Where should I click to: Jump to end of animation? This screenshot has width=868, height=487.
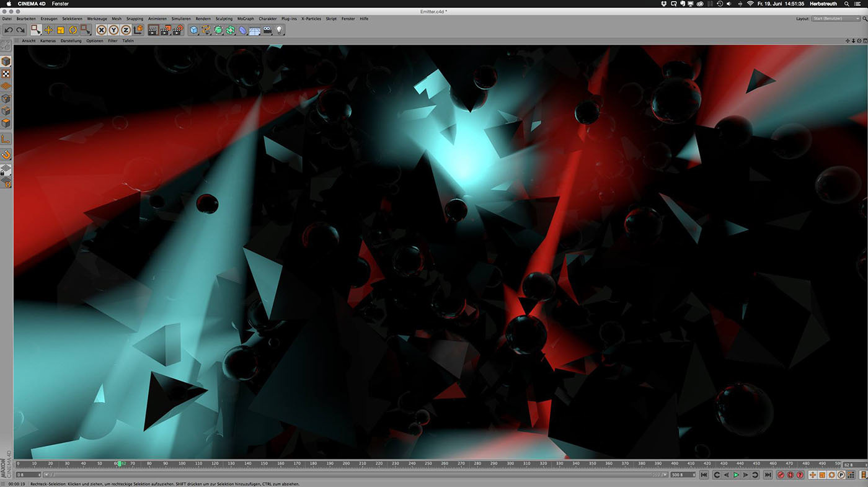[768, 475]
